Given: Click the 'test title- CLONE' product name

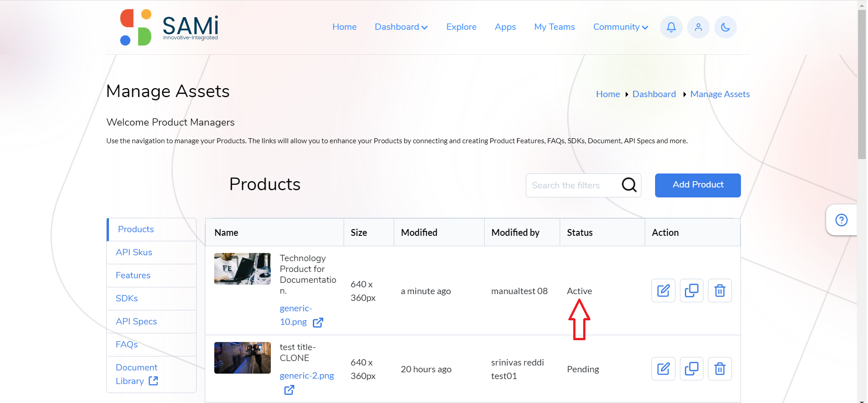Looking at the screenshot, I should [x=297, y=352].
